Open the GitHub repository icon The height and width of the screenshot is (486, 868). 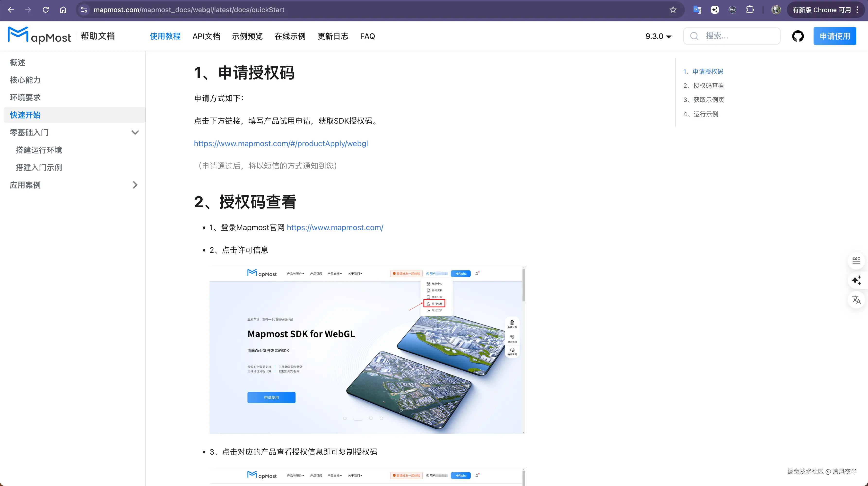(798, 36)
